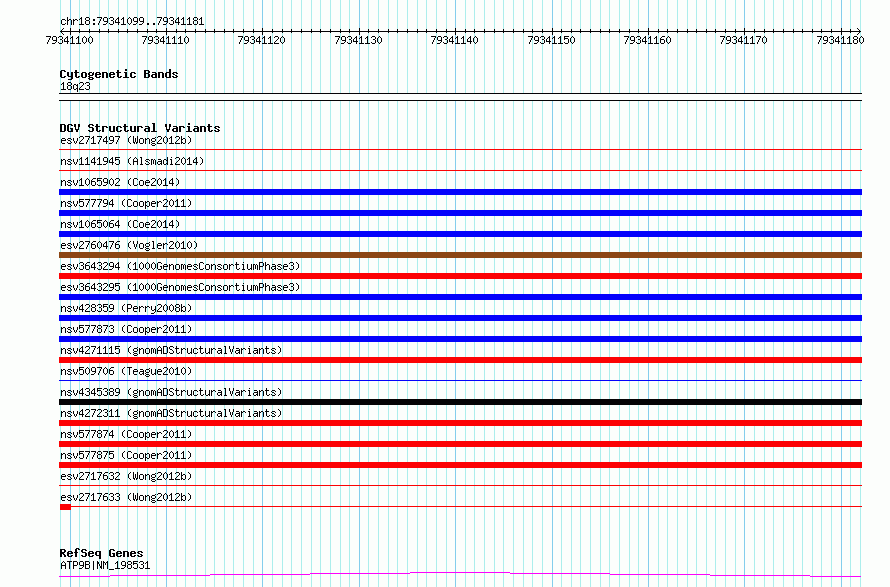Image resolution: width=890 pixels, height=587 pixels.
Task: Click ruler position 79341170
Action: coord(743,40)
